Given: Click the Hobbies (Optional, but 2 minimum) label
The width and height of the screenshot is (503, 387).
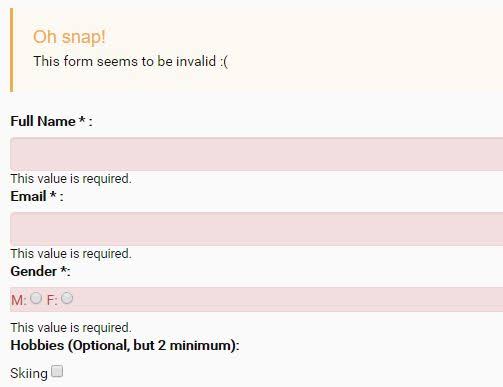Looking at the screenshot, I should [x=125, y=345].
